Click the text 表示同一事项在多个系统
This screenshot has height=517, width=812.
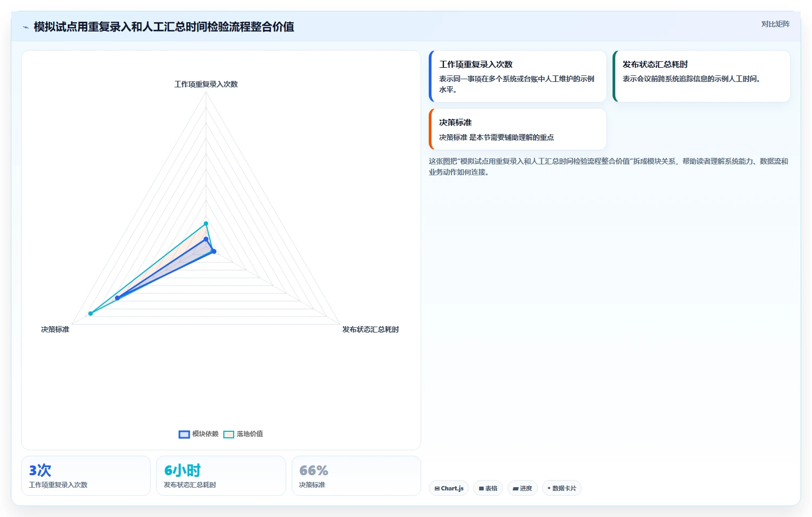(x=517, y=84)
